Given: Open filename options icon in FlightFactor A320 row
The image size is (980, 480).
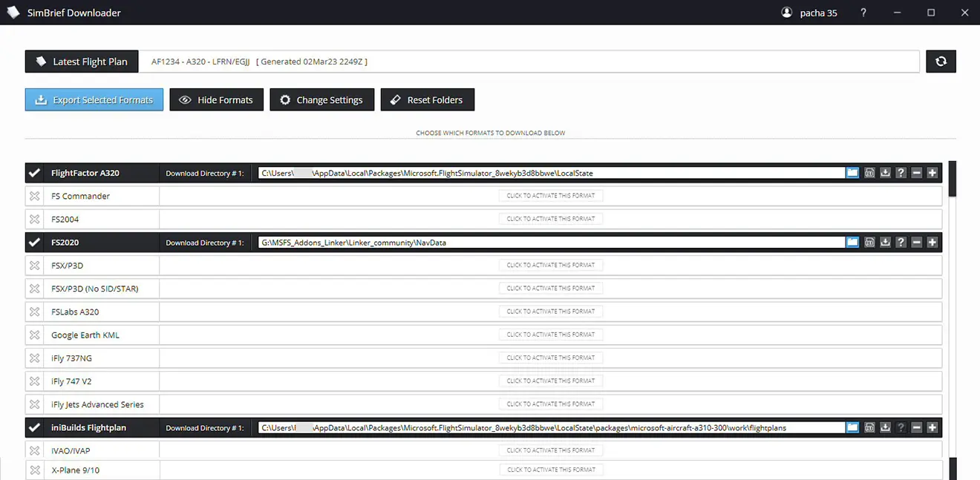Looking at the screenshot, I should point(869,173).
